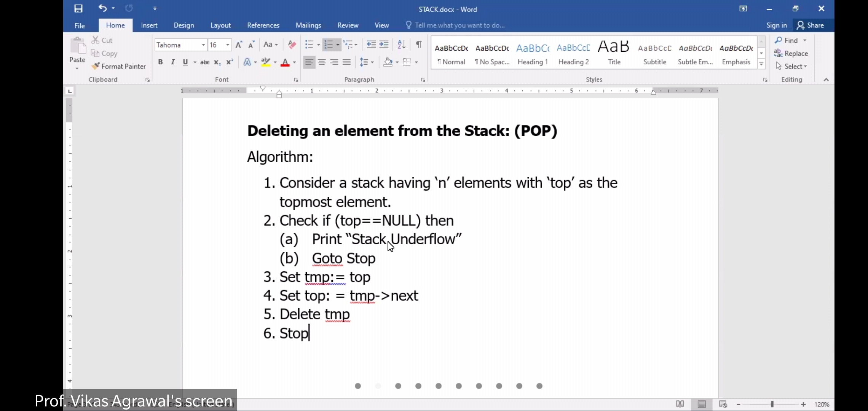The image size is (868, 411).
Task: Click the Share button
Action: click(x=811, y=25)
